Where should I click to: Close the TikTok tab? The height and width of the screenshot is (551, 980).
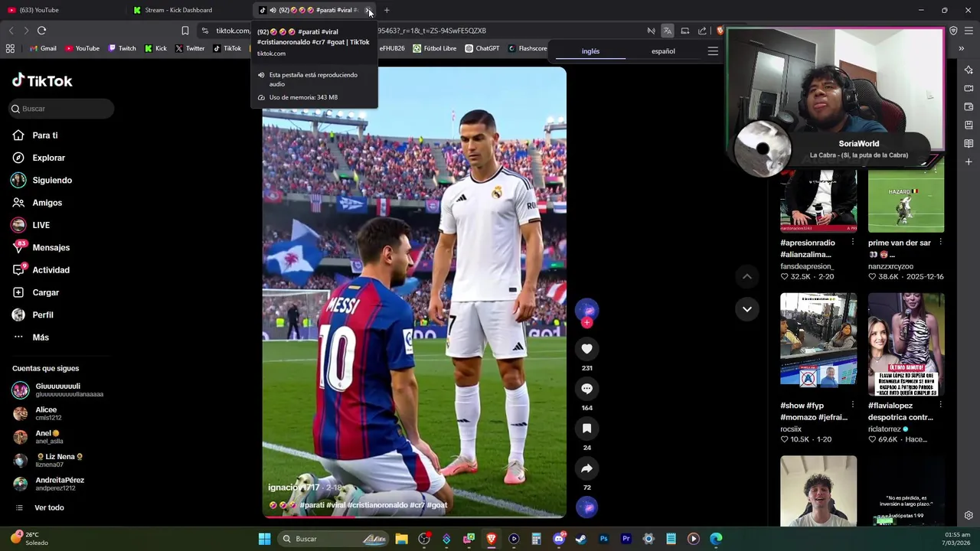pos(368,10)
